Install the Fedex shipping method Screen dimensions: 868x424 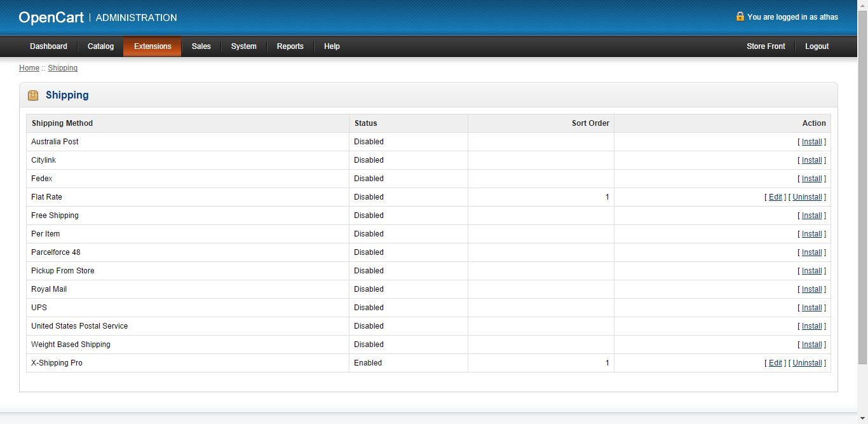[812, 179]
